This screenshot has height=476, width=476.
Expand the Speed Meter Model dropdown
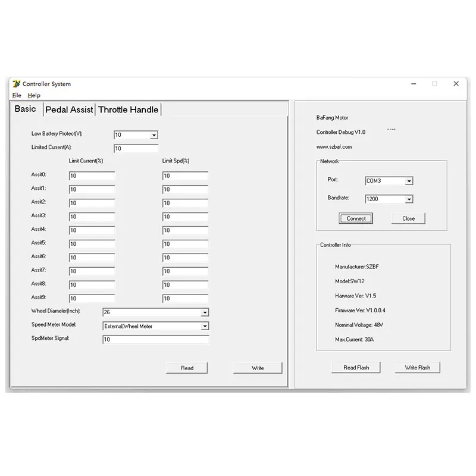205,326
